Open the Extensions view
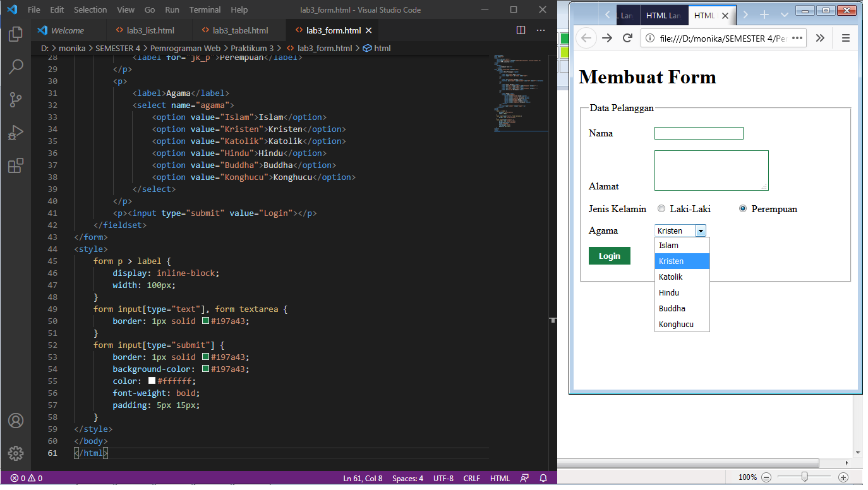The image size is (868, 490). click(x=16, y=165)
